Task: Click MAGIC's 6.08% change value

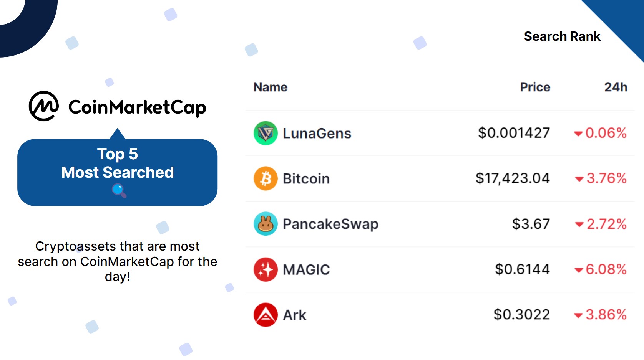Action: 606,269
